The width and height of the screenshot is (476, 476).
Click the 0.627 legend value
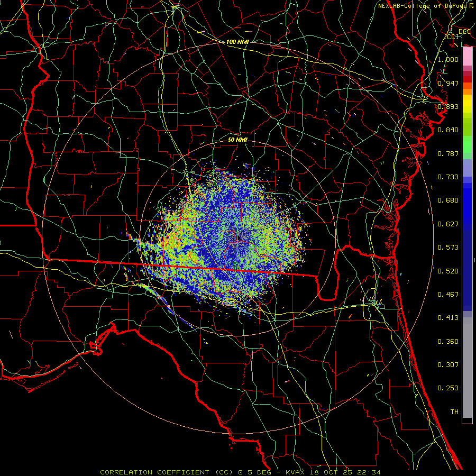coord(448,224)
